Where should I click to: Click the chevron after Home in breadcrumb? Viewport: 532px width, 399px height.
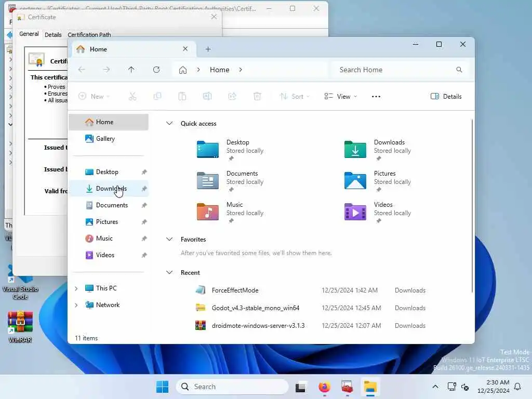coord(241,70)
